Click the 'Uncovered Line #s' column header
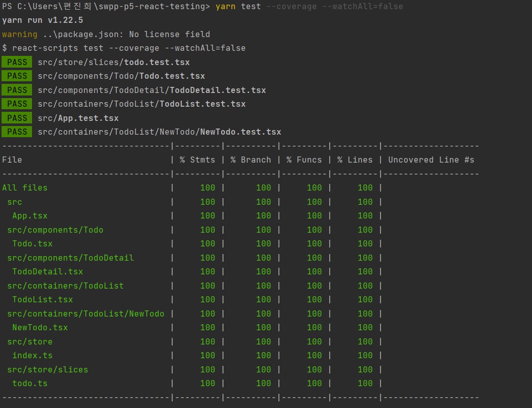This screenshot has width=532, height=408. [x=431, y=160]
